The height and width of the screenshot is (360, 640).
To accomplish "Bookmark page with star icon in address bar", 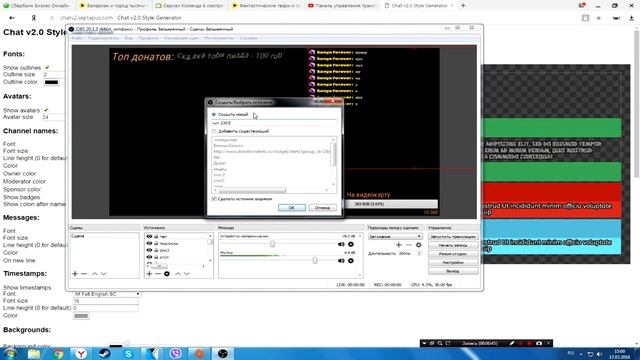I will [599, 18].
